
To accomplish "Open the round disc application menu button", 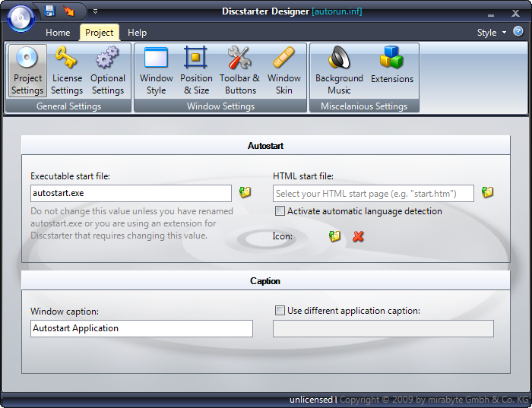I will click(21, 18).
